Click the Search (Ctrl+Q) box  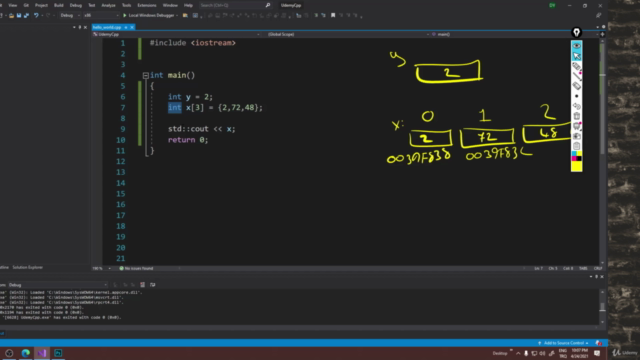click(x=235, y=5)
